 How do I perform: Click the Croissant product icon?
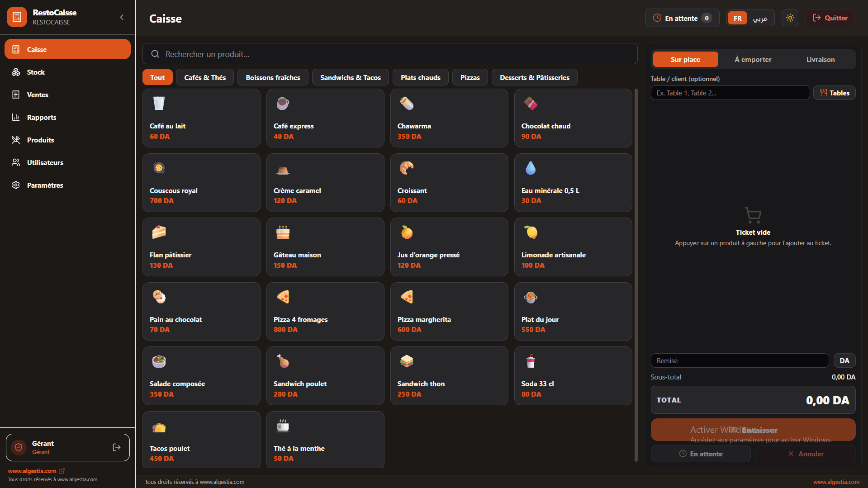(x=407, y=168)
